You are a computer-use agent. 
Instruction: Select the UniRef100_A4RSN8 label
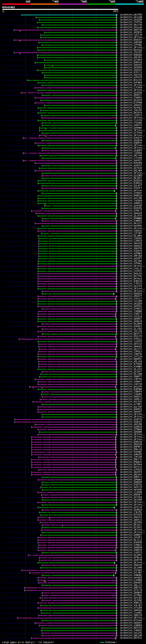coord(131,42)
